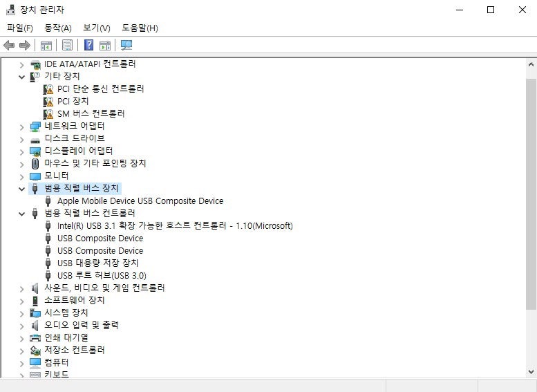The height and width of the screenshot is (392, 537).
Task: Click the speaker icon for 사운드, 비디오 및 게임 컨트롤러
Action: coord(35,288)
